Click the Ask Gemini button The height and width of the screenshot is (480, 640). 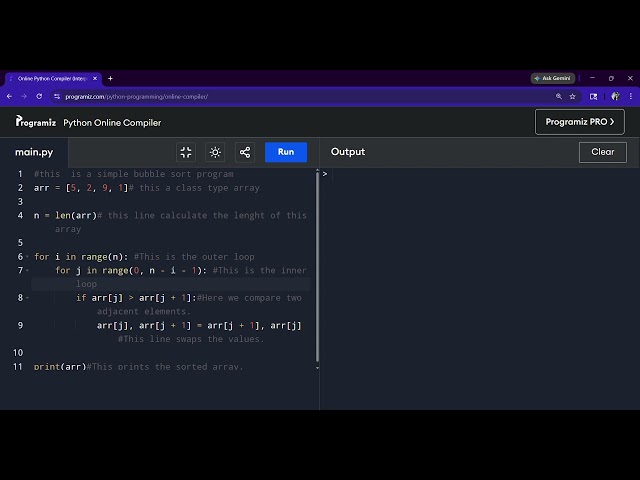click(x=553, y=78)
